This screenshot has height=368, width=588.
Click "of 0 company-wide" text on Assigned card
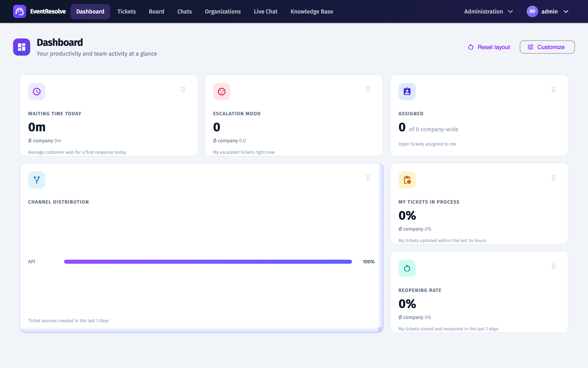point(433,129)
